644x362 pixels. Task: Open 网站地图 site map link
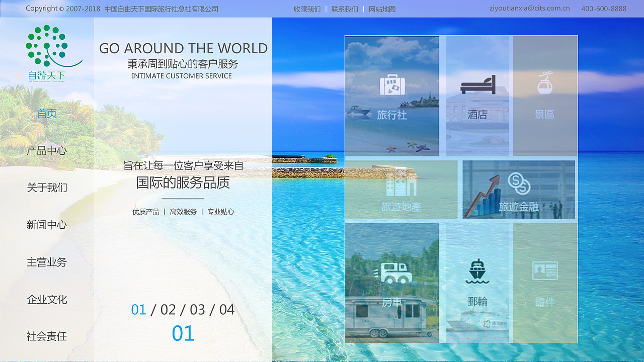point(382,9)
